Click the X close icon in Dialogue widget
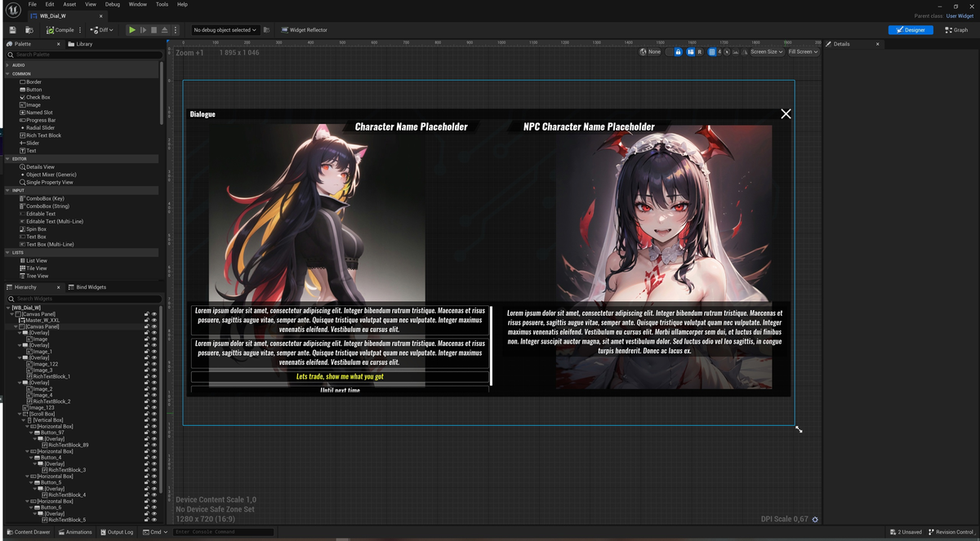This screenshot has height=541, width=980. (786, 114)
